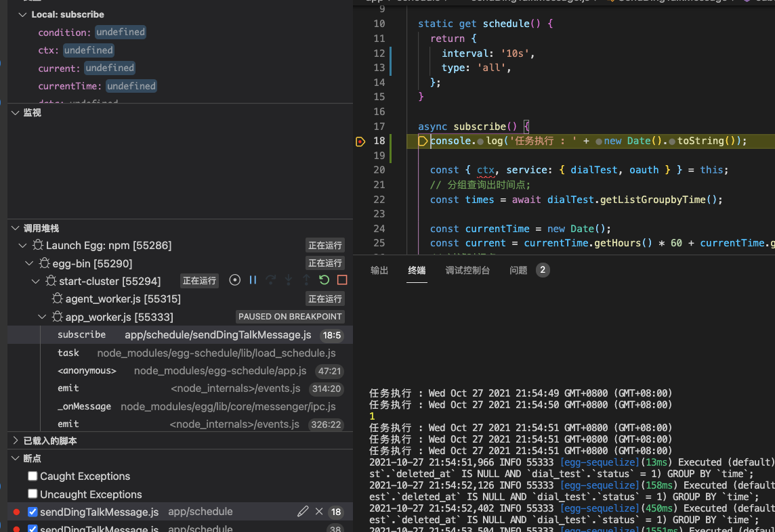775x532 pixels.
Task: Click the red breakpoint dot for line 18
Action: point(16,512)
